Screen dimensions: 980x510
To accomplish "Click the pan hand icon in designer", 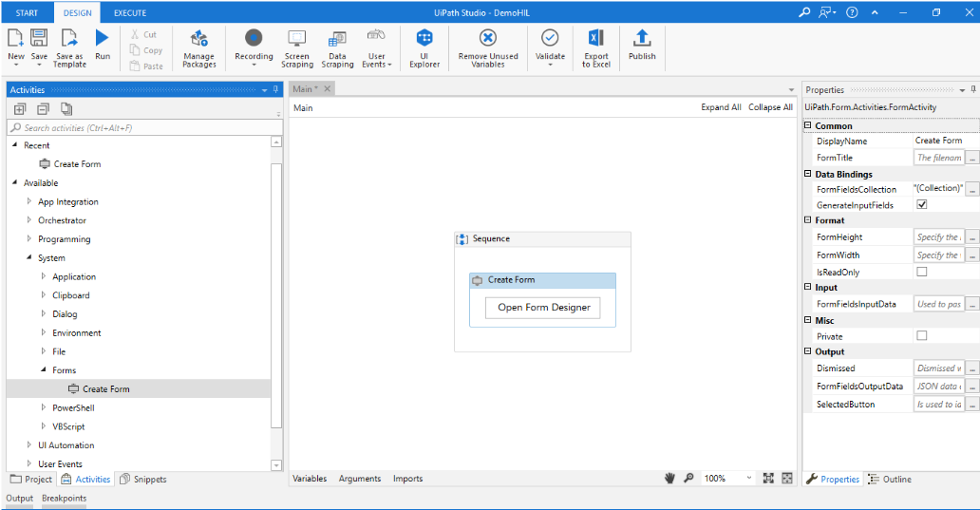I will (x=670, y=478).
